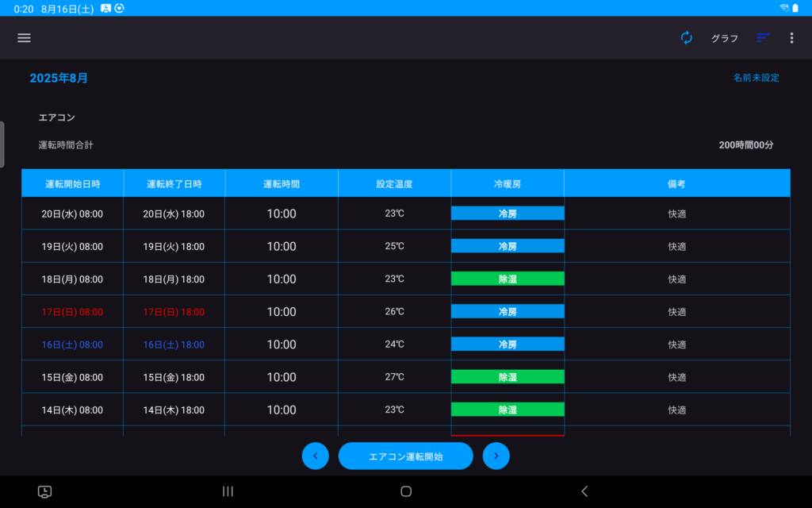Tap Android recent apps button
The height and width of the screenshot is (508, 812).
[228, 491]
